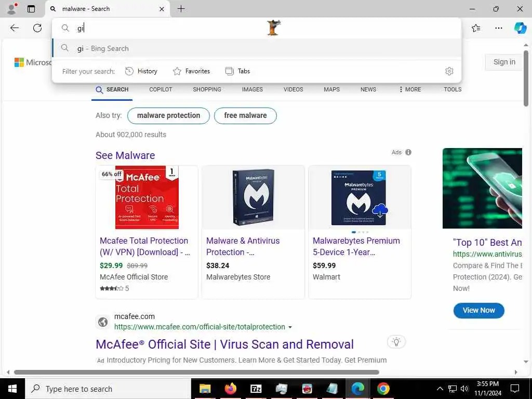The width and height of the screenshot is (532, 399).
Task: Close the malware - Search tab
Action: click(162, 9)
